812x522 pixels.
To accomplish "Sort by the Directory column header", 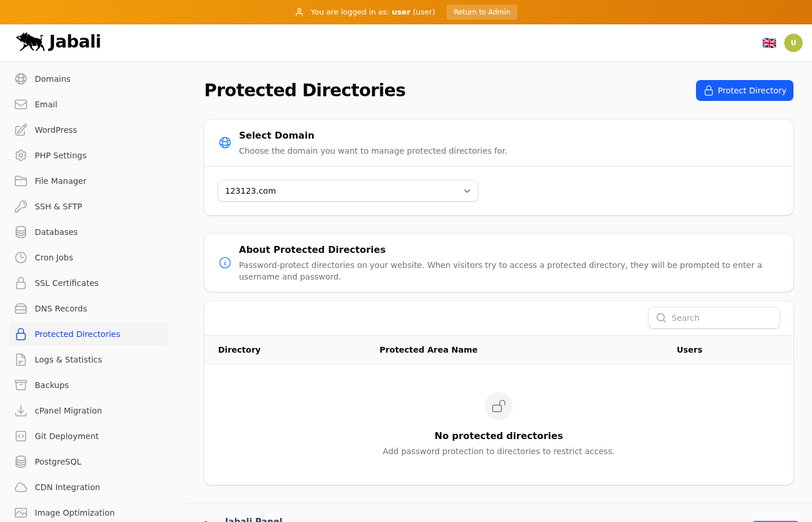I will (x=239, y=350).
